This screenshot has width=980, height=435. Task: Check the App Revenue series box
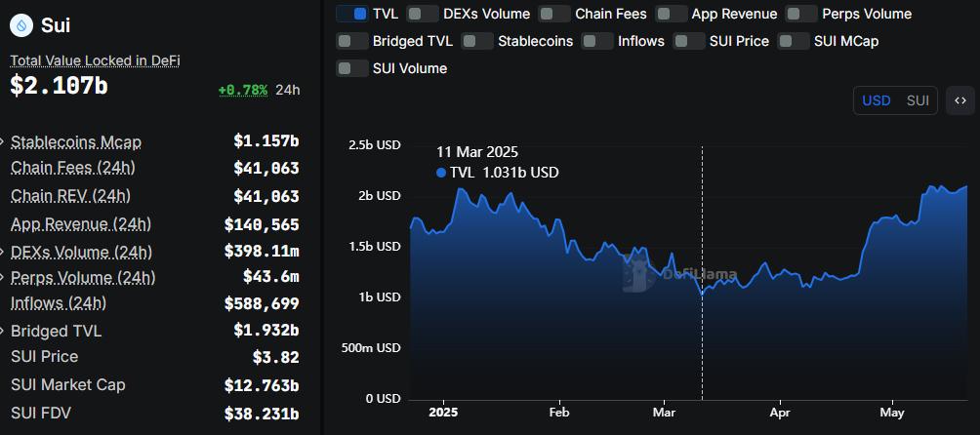click(672, 14)
